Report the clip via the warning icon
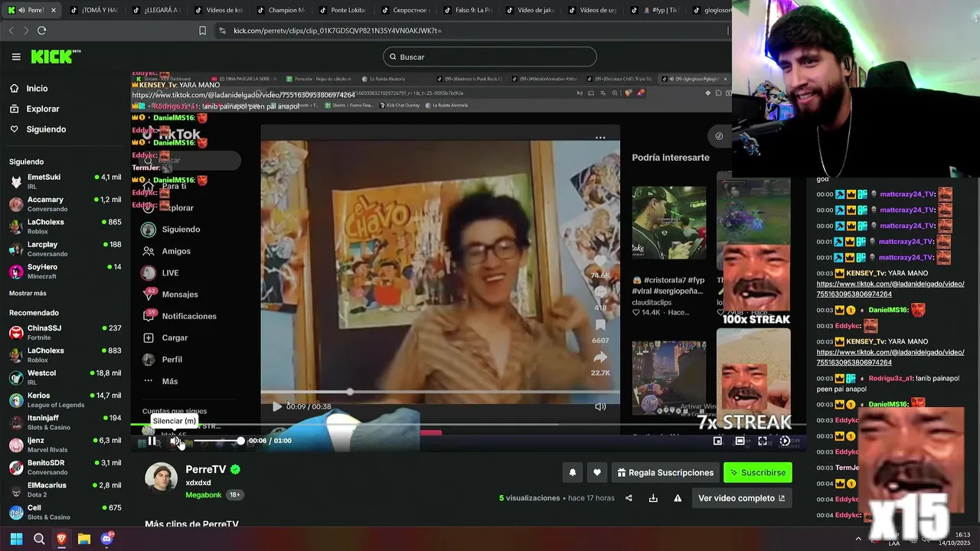Viewport: 980px width, 551px height. (x=678, y=498)
